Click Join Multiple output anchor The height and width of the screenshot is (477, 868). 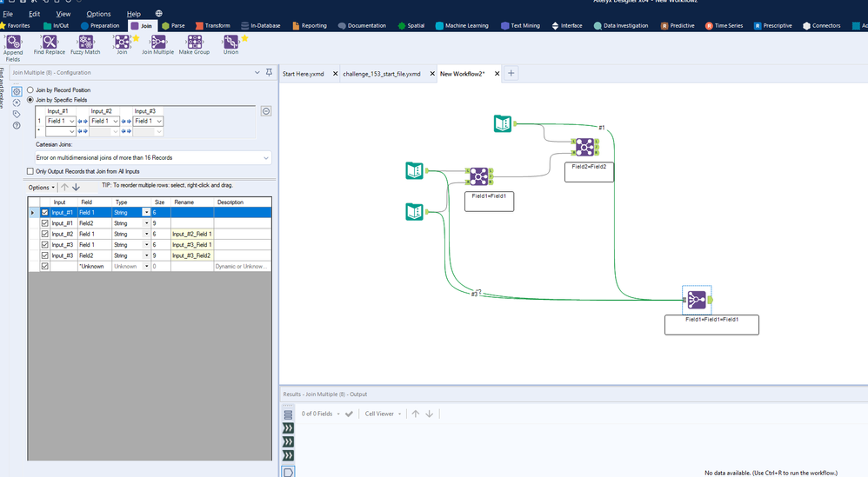click(711, 300)
